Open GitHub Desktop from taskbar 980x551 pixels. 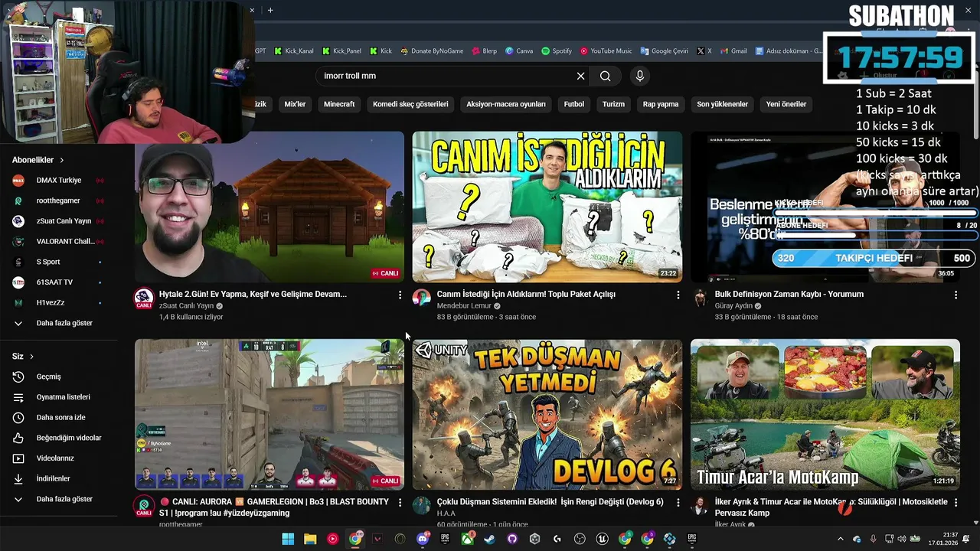[512, 539]
